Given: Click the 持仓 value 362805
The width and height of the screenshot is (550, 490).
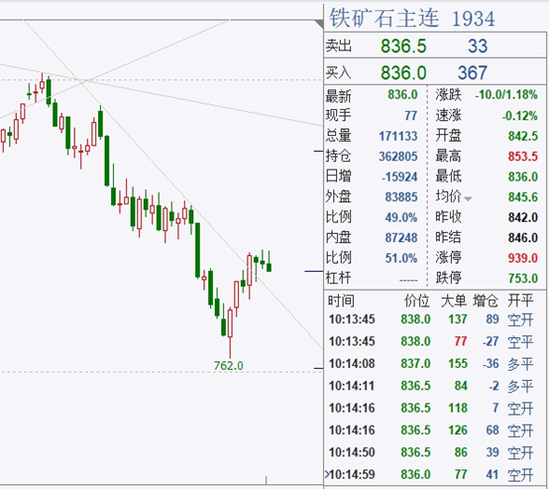Looking at the screenshot, I should (398, 156).
